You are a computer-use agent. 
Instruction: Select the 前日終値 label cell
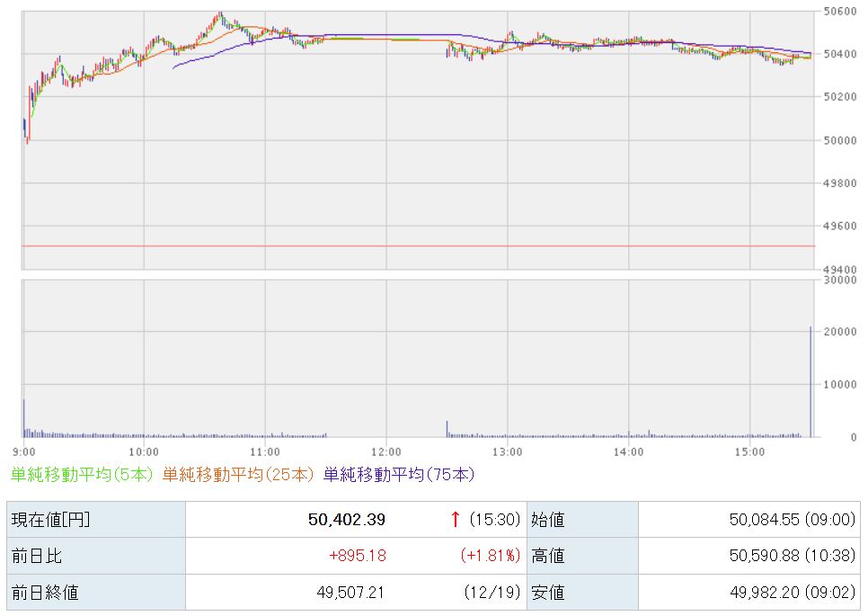tap(95, 592)
